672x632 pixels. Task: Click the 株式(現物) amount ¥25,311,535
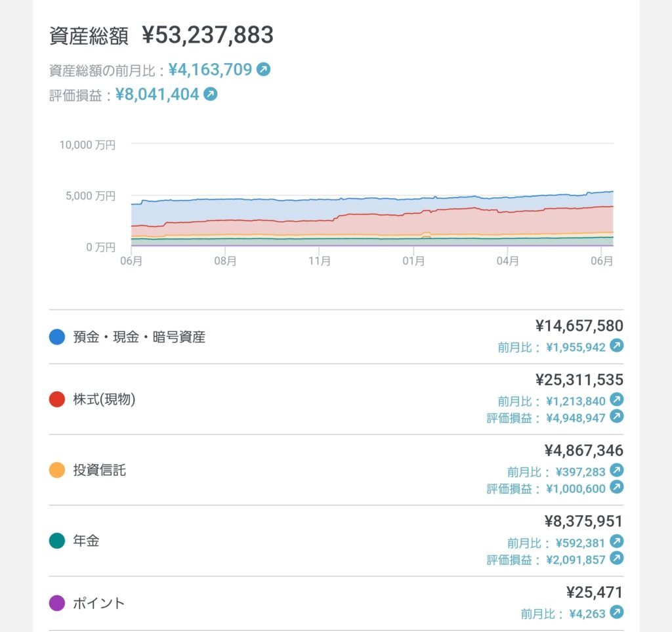coord(579,380)
